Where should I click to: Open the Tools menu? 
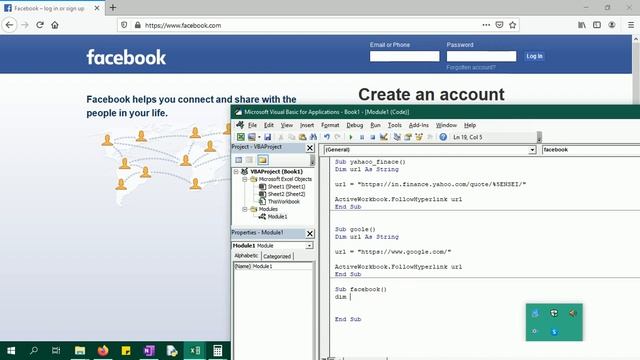pyautogui.click(x=394, y=125)
